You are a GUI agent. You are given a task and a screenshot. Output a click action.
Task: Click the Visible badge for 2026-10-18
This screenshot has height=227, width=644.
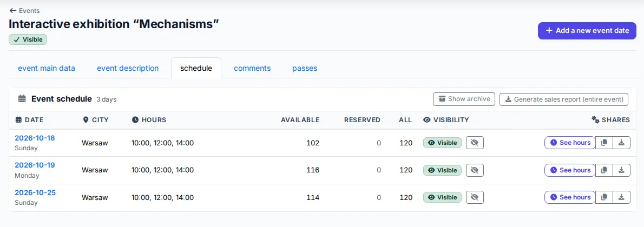pyautogui.click(x=442, y=143)
